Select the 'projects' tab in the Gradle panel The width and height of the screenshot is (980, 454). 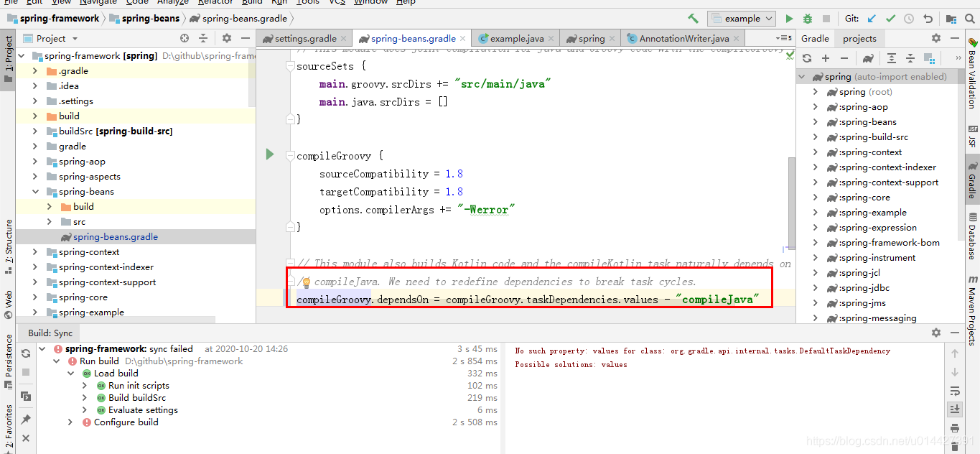(x=859, y=39)
